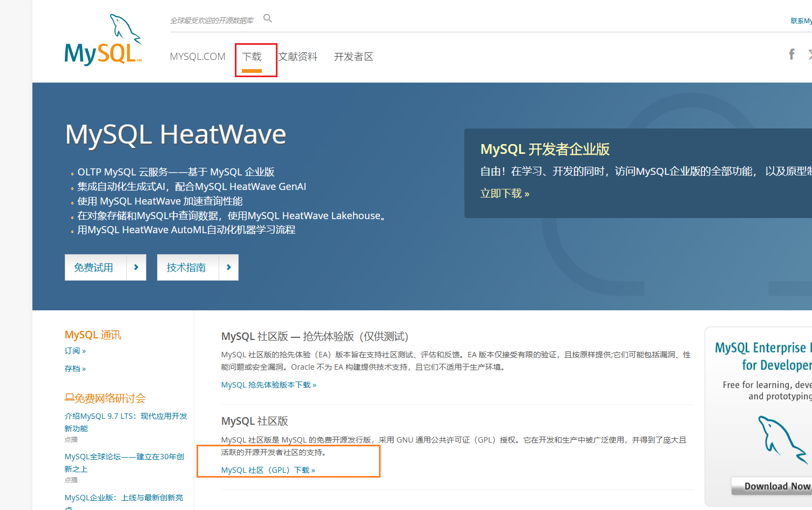This screenshot has height=510, width=812.
Task: Open the MYSQL.COM menu item
Action: (198, 57)
